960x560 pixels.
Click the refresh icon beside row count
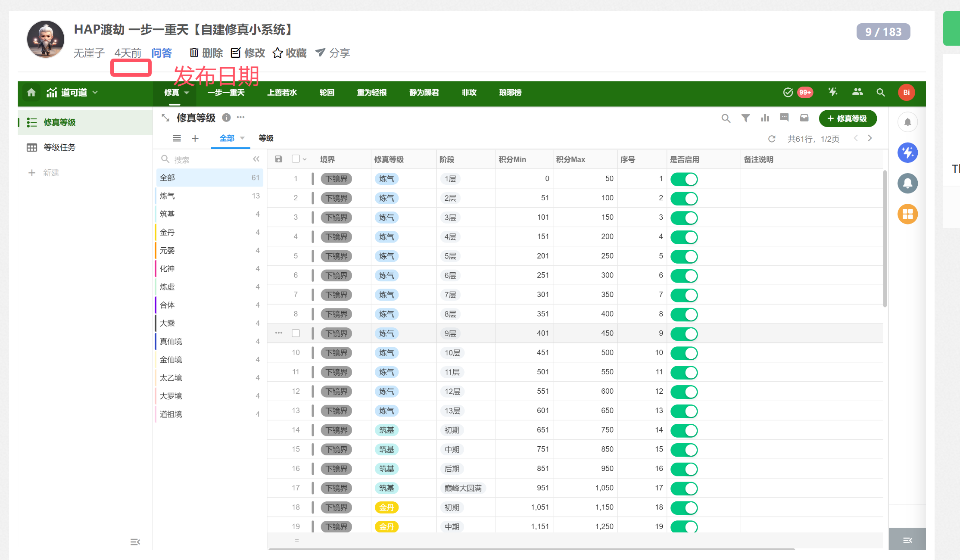pos(772,139)
